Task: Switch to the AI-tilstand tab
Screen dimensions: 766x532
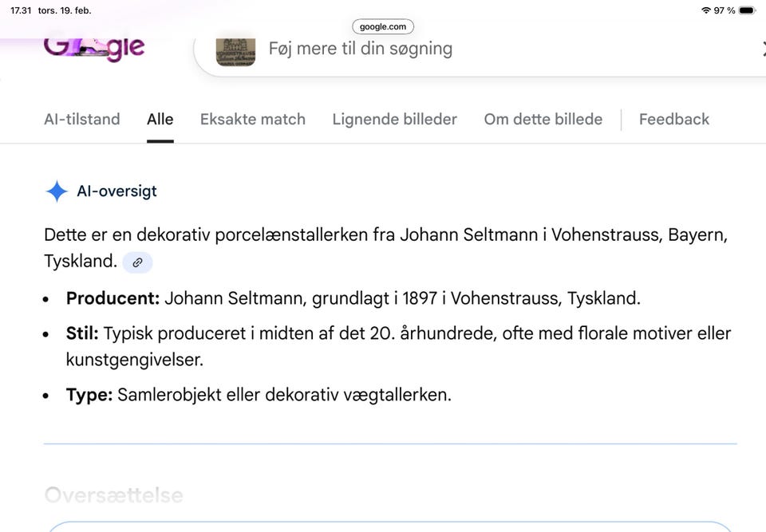Action: click(81, 119)
